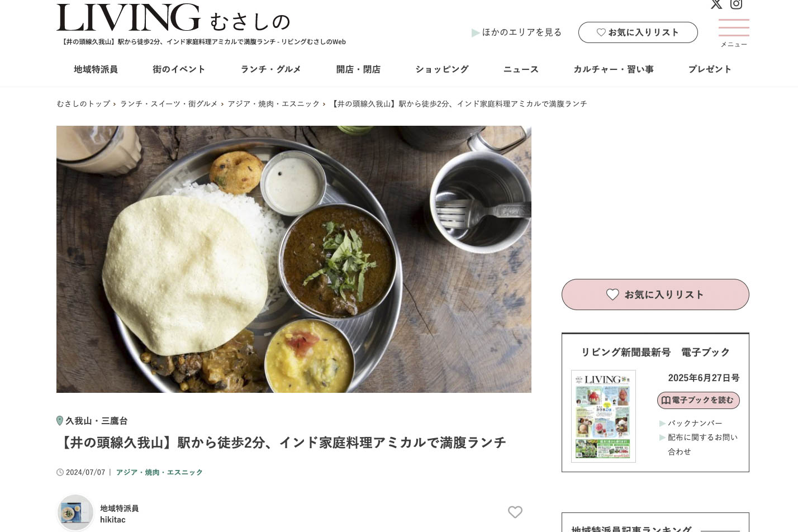This screenshot has width=798, height=532.
Task: Click the hikitac author avatar
Action: pyautogui.click(x=75, y=512)
